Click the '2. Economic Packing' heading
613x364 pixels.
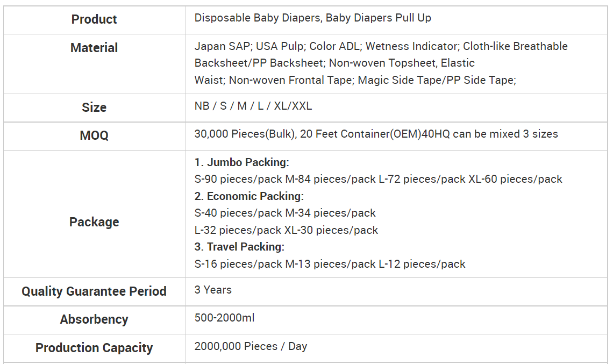[249, 196]
